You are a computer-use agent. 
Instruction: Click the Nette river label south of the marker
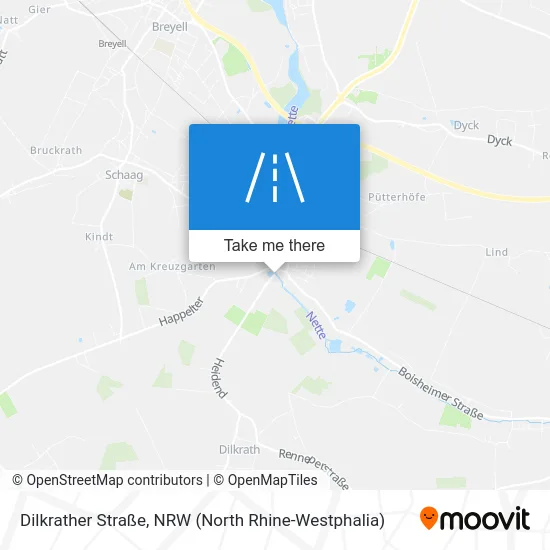coord(316,325)
